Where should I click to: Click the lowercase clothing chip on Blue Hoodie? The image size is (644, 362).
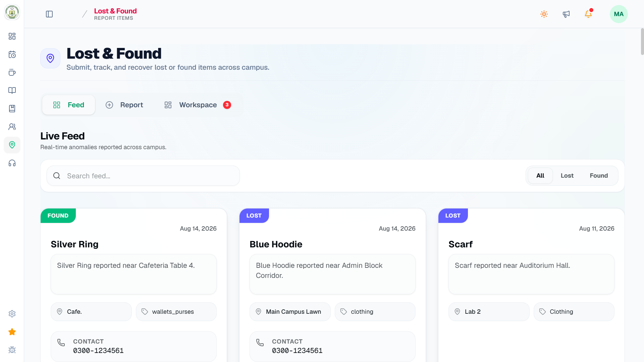coord(375,312)
